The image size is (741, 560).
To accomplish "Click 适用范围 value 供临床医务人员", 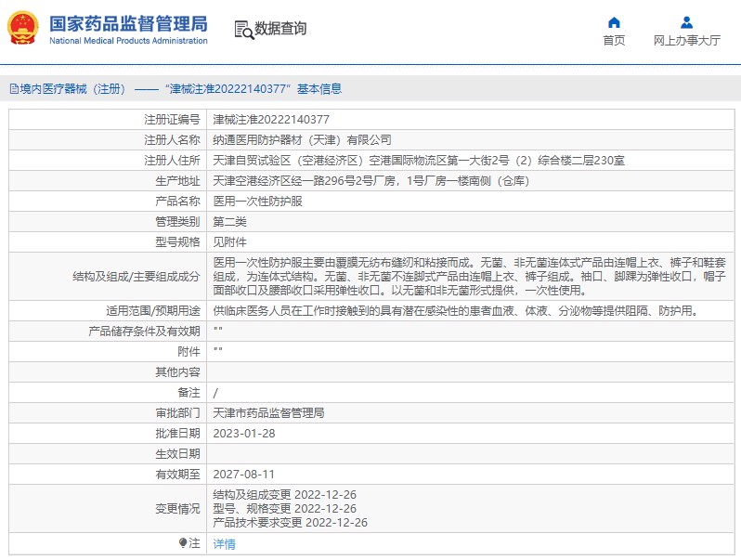I will point(456,310).
